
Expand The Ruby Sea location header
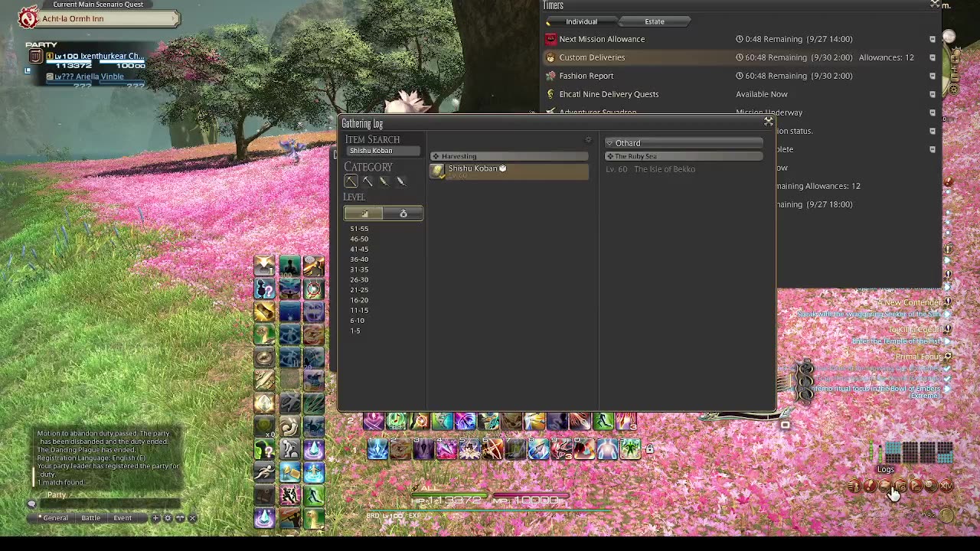[x=684, y=156]
